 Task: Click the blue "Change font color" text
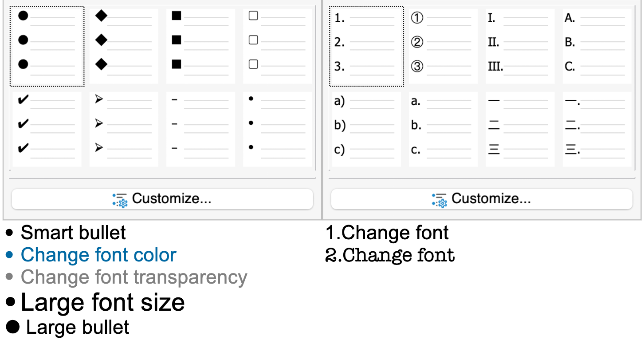point(98,255)
